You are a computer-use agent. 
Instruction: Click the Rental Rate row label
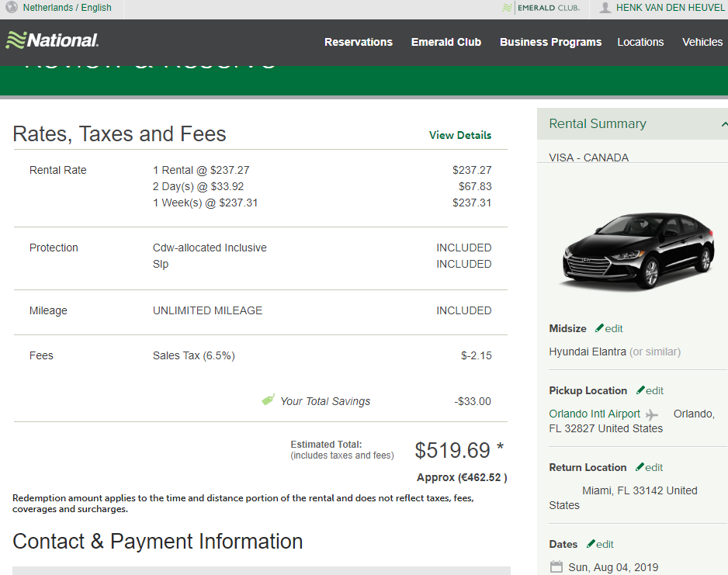tap(58, 170)
